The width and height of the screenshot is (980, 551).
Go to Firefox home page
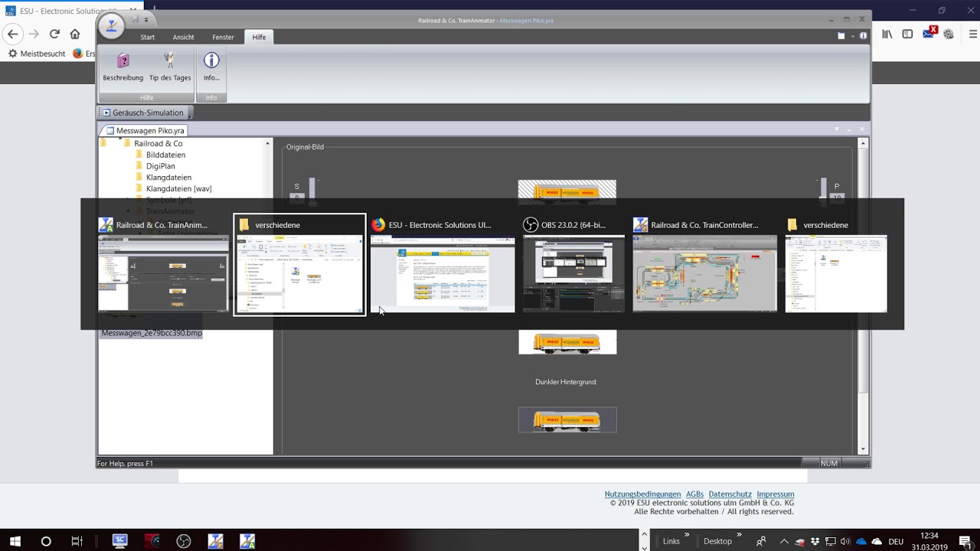coord(75,34)
